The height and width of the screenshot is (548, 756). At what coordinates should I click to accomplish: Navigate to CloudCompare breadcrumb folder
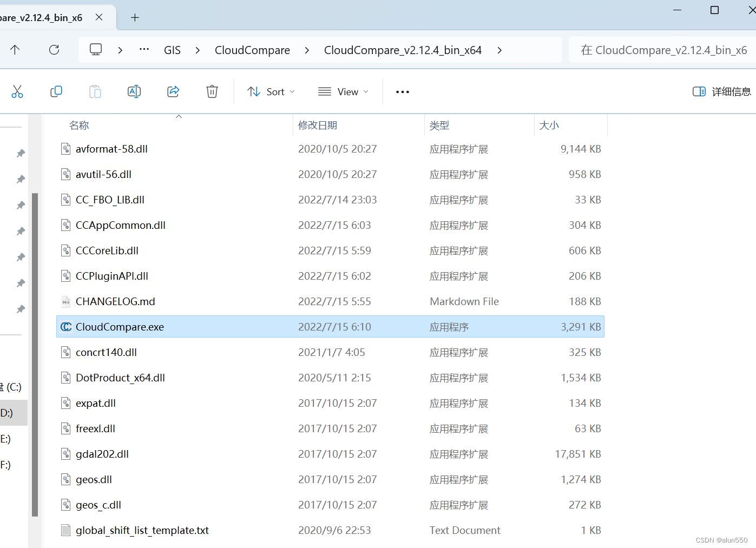pyautogui.click(x=252, y=50)
